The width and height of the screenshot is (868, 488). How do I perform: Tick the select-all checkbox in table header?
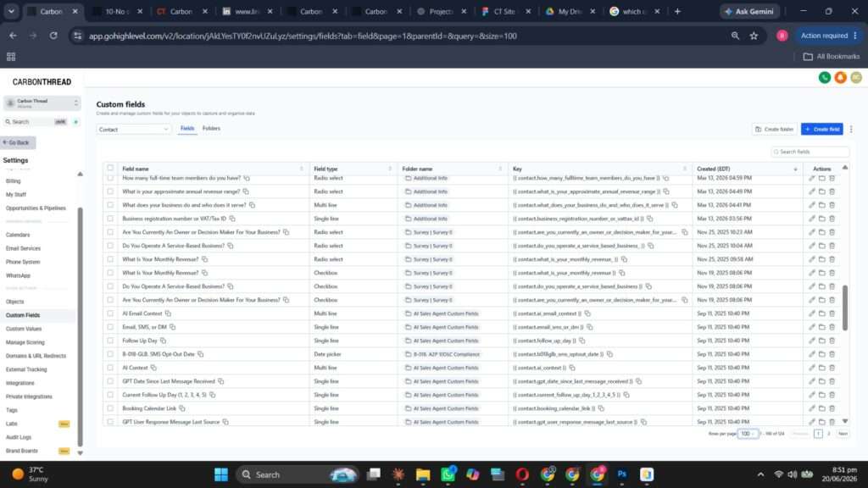point(110,168)
